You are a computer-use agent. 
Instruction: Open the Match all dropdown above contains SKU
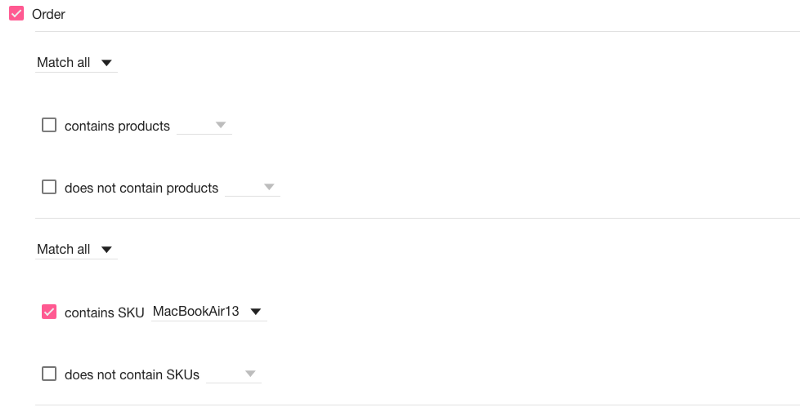pos(76,250)
